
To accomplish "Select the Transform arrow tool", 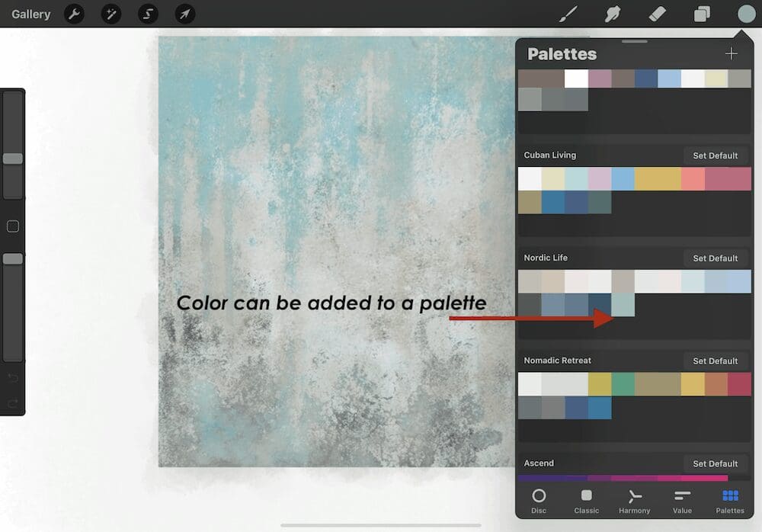I will point(184,14).
